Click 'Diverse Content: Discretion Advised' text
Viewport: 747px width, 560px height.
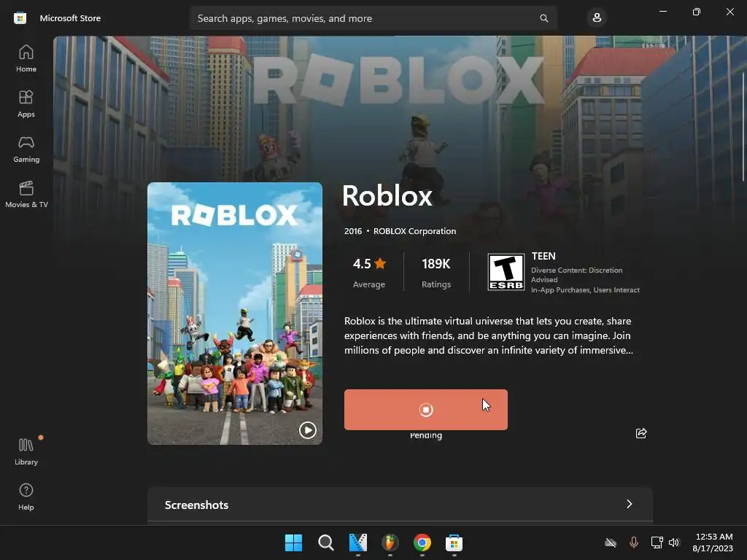point(576,275)
